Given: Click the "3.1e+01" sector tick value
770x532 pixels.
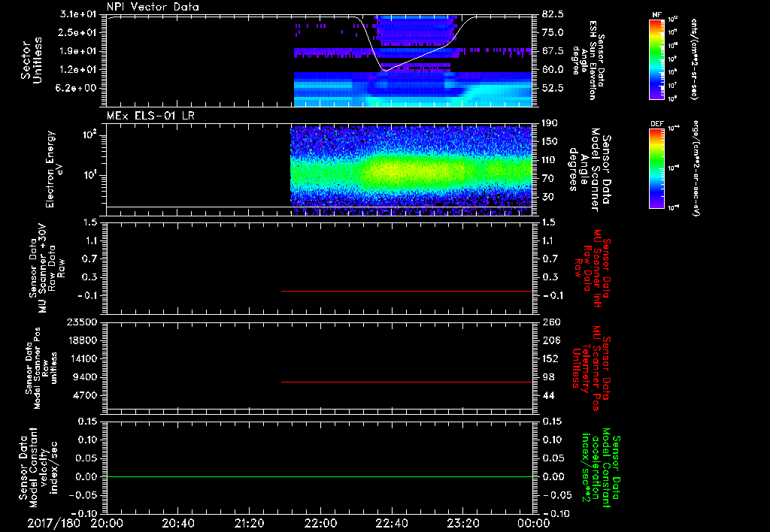Looking at the screenshot, I should 78,14.
